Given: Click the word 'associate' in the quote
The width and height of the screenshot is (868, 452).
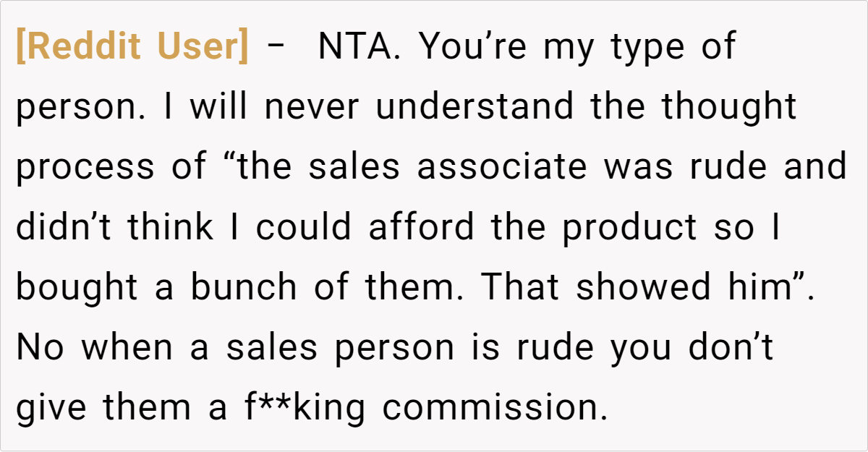Looking at the screenshot, I should (501, 167).
